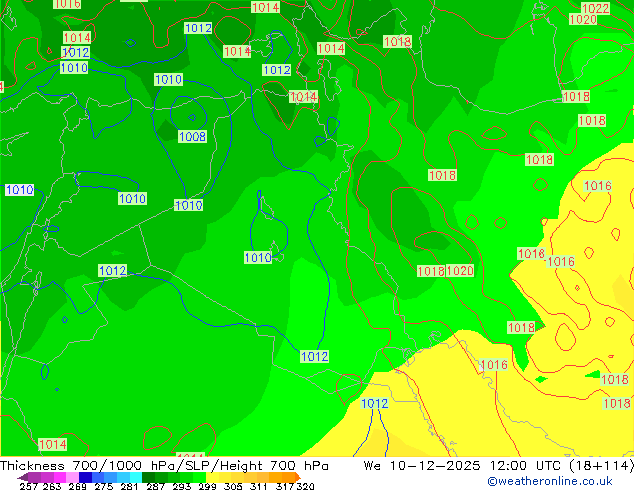Select the magenta swatch in the legend

tap(60, 477)
